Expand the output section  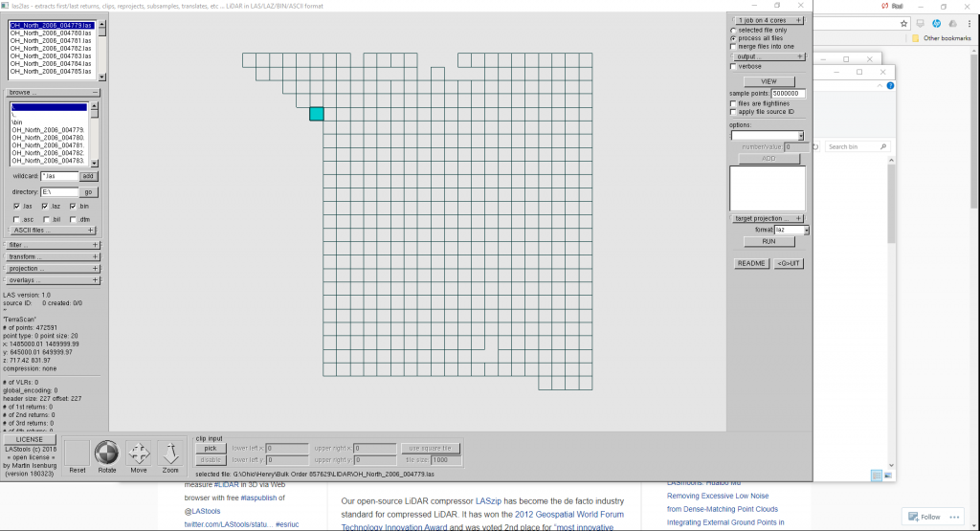pos(799,56)
